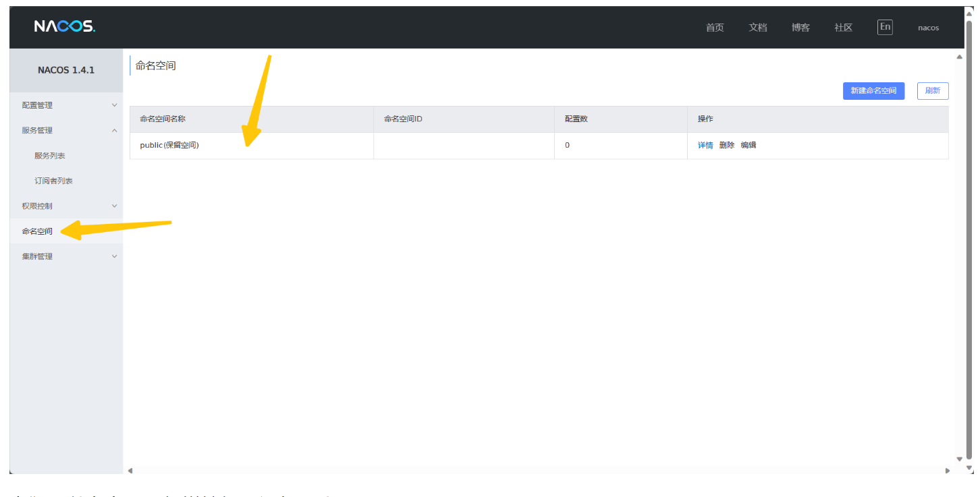Click the 新建命名空间 button
Viewport: 980px width, 497px height.
[873, 91]
